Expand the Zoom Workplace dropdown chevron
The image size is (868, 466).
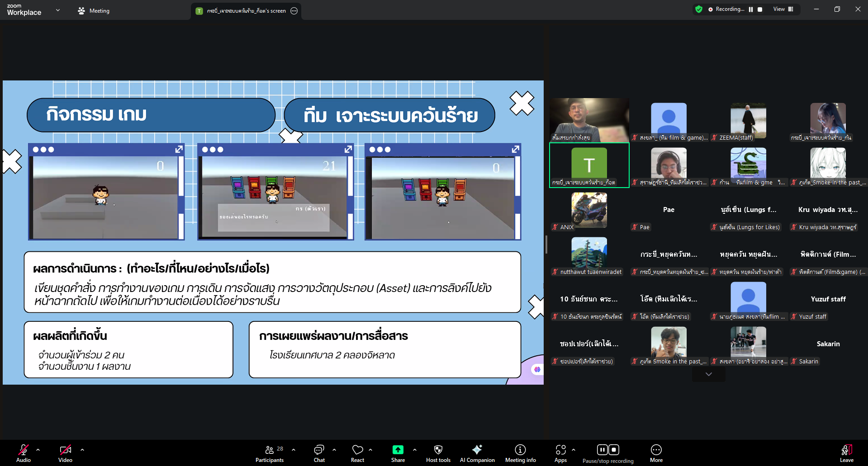[58, 10]
